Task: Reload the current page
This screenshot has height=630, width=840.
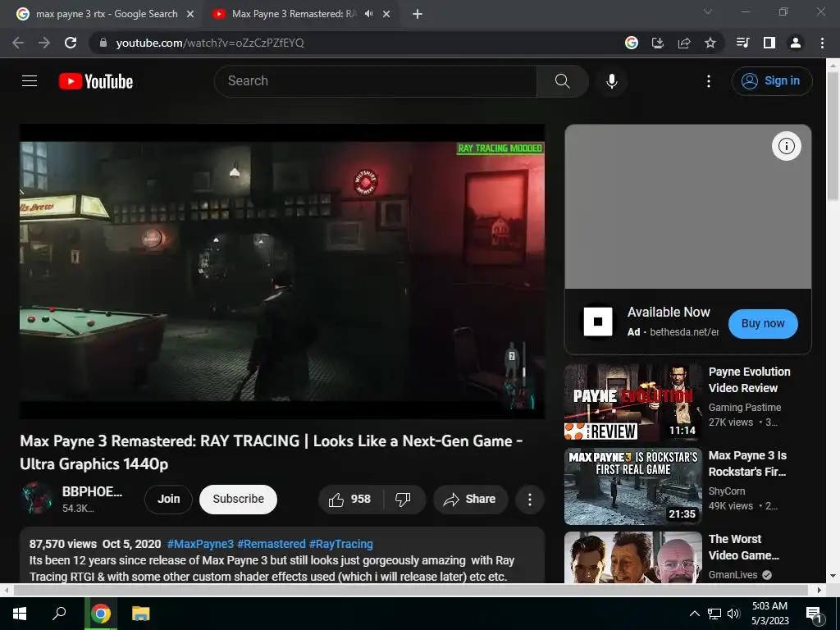Action: tap(71, 43)
